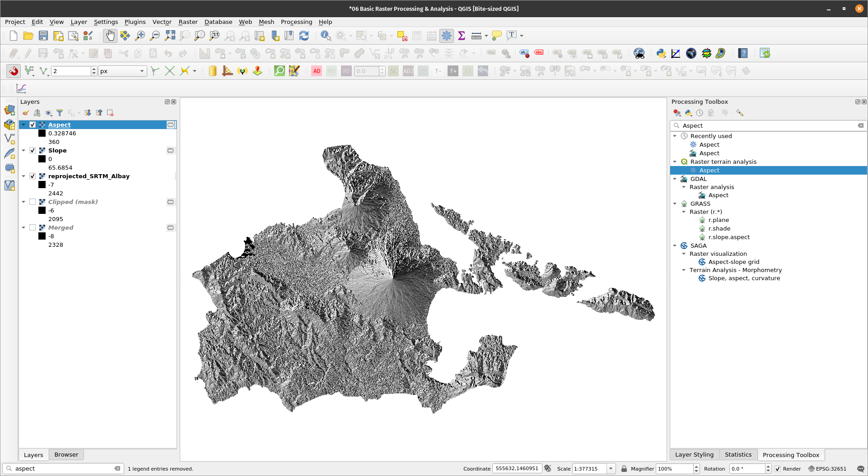
Task: Click the Identify Features tool
Action: pos(325,36)
